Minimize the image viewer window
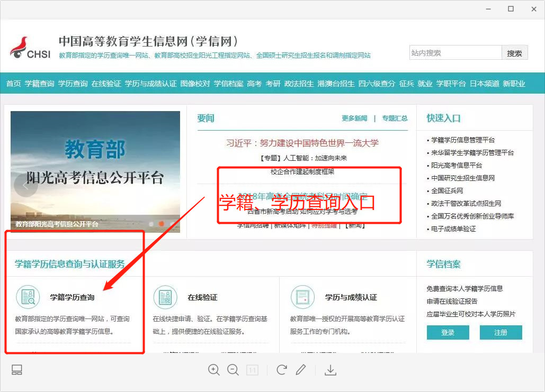Image resolution: width=545 pixels, height=392 pixels. (x=488, y=9)
